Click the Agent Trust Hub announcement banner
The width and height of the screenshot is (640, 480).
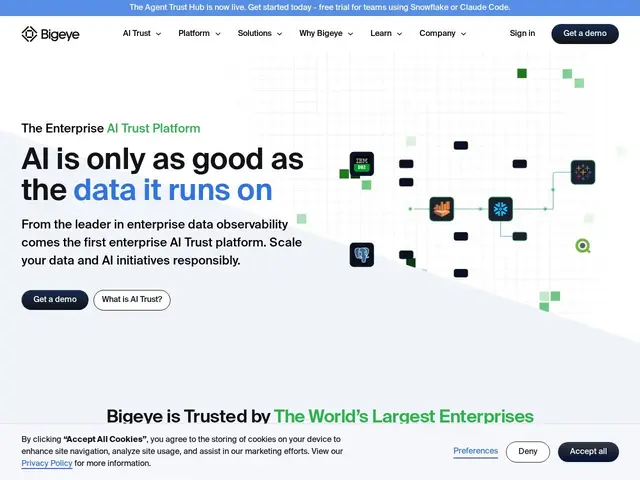point(320,7)
